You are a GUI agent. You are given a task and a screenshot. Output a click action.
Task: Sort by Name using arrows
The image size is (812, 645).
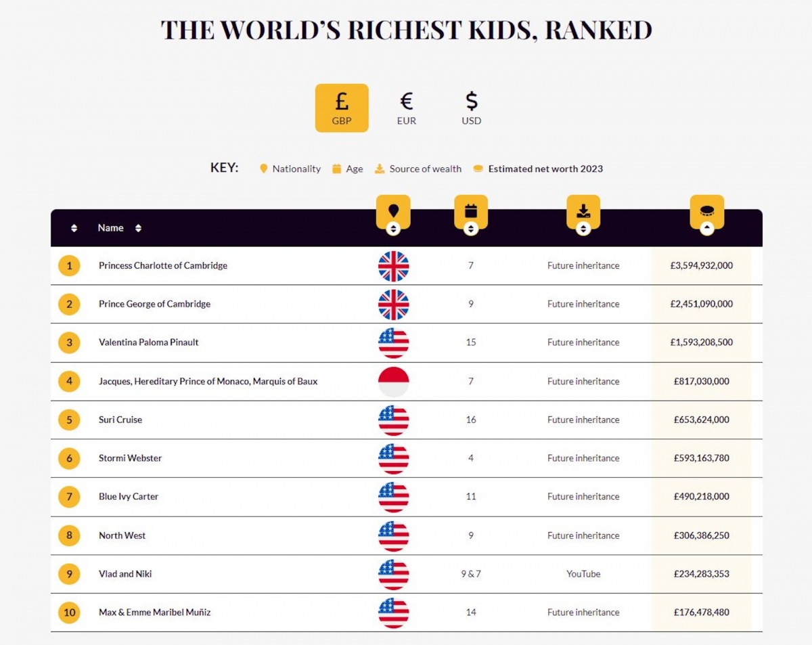(138, 228)
